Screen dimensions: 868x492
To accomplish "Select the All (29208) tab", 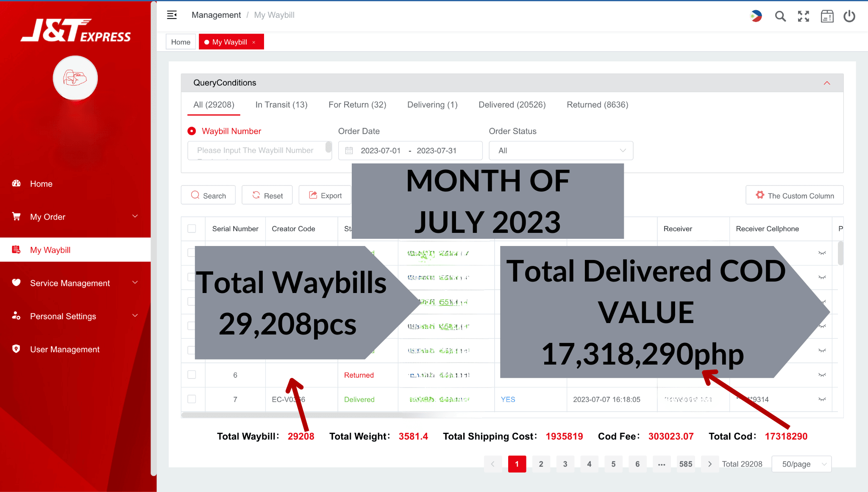I will tap(214, 105).
